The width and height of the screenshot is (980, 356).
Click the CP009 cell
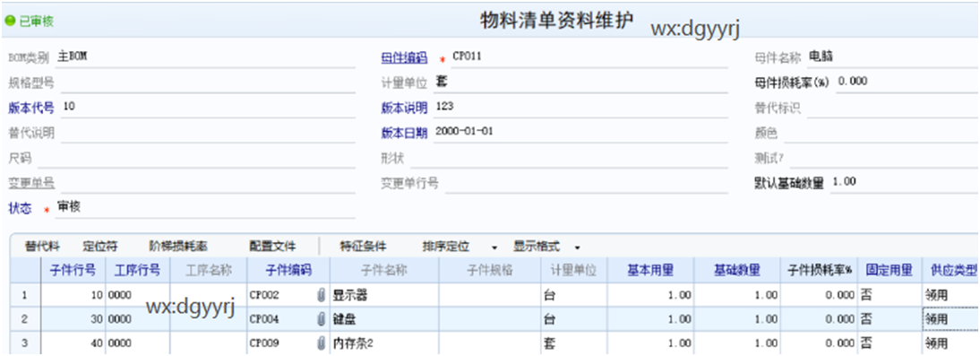click(288, 343)
